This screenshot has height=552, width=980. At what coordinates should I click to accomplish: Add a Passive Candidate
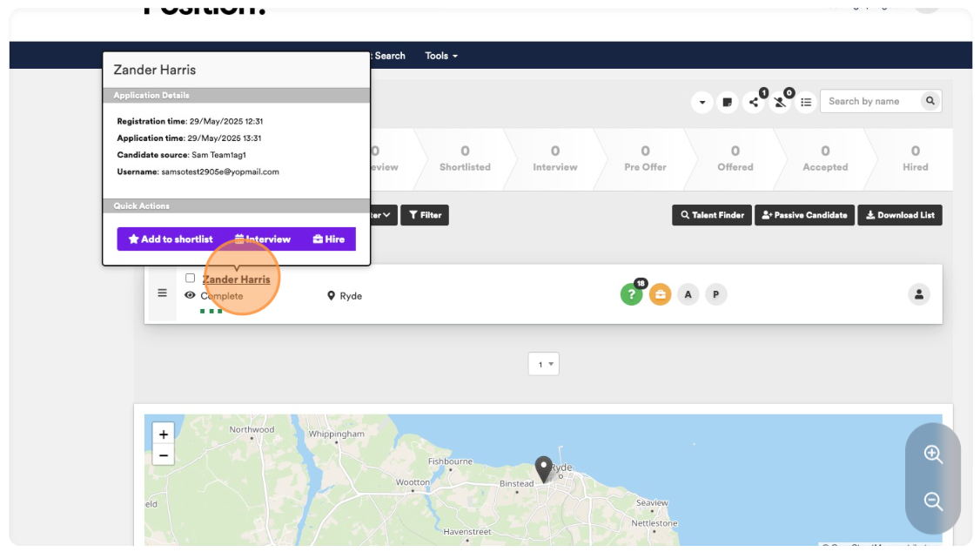click(x=804, y=215)
